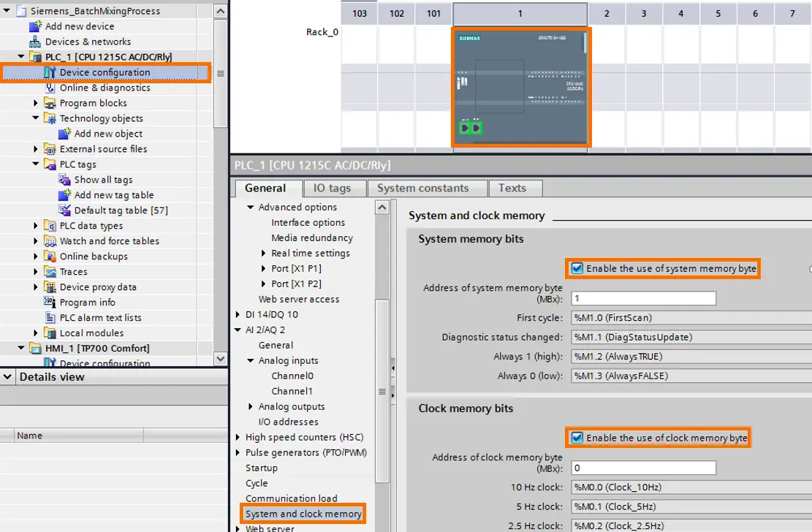The width and height of the screenshot is (812, 532).
Task: Open Web server access entry
Action: (x=299, y=299)
